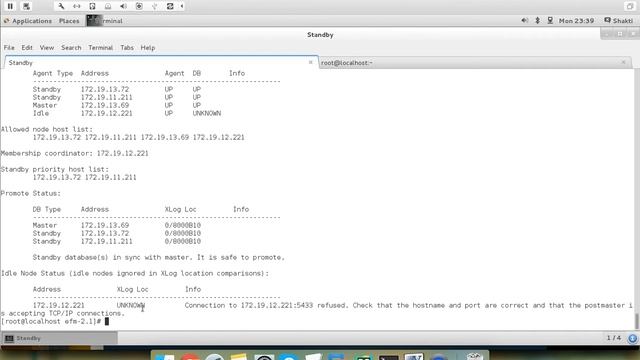Viewport: 640px width, 360px height.
Task: Open the terminal Search menu
Action: 71,48
